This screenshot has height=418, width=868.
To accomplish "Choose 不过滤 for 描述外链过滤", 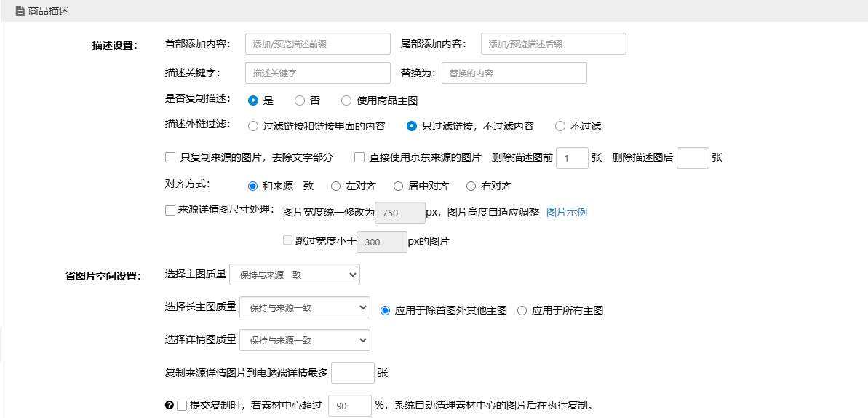I will [x=560, y=126].
